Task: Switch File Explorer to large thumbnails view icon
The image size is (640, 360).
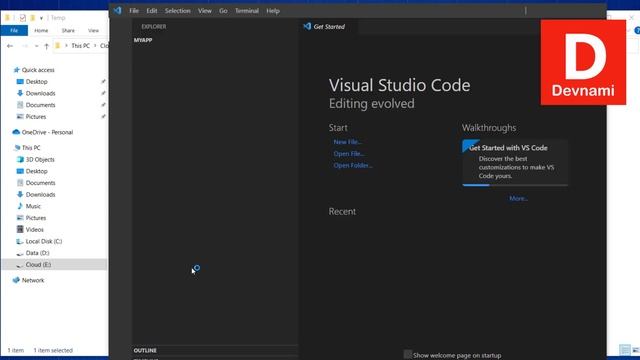Action: click(636, 350)
